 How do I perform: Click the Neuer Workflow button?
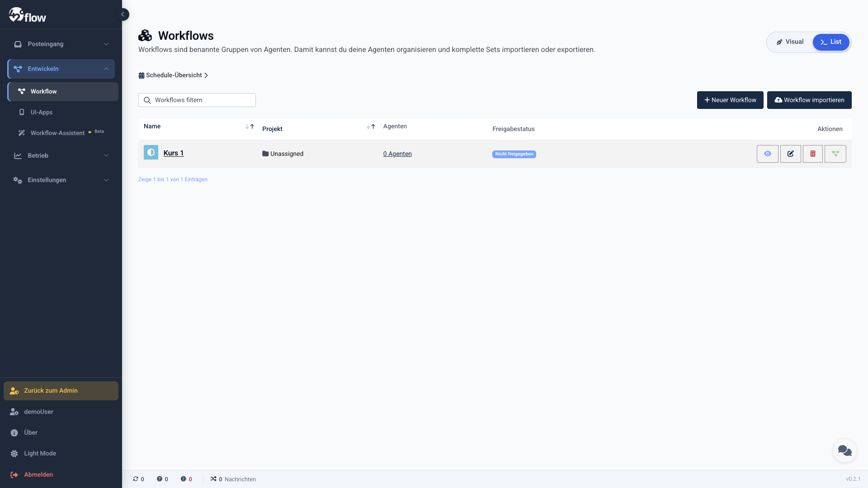coord(730,100)
